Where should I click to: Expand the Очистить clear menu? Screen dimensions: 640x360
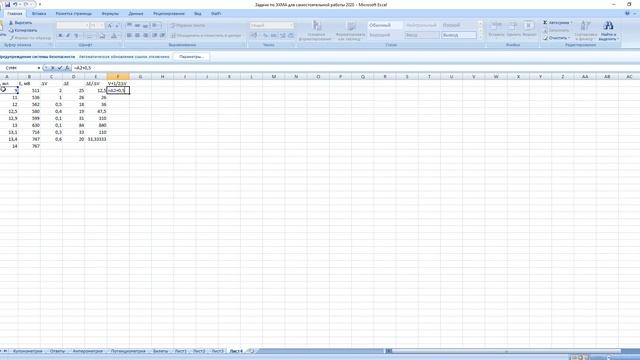tap(558, 38)
